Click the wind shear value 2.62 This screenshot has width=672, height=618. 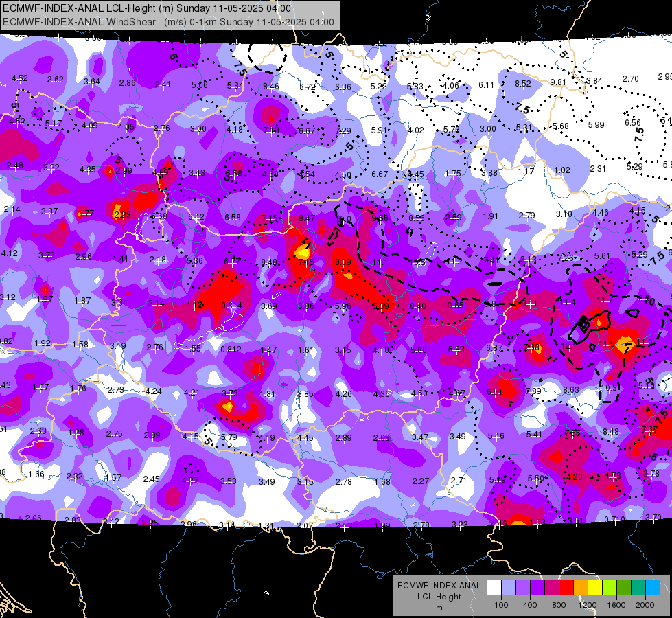pos(56,80)
